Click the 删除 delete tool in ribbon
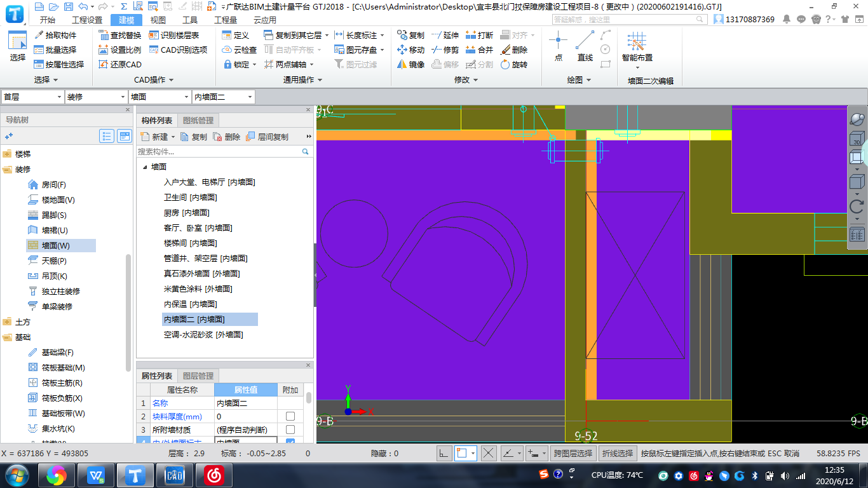This screenshot has height=488, width=868. point(514,50)
